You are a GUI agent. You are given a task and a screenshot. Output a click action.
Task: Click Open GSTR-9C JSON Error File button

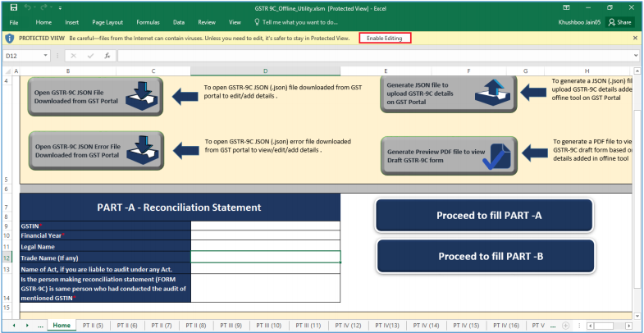(x=96, y=151)
